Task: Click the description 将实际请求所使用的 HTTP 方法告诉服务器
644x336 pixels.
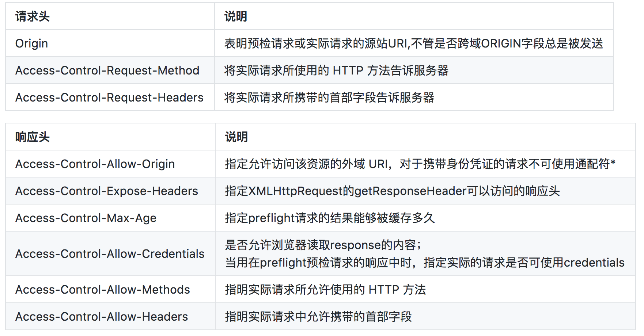Action: (x=336, y=70)
